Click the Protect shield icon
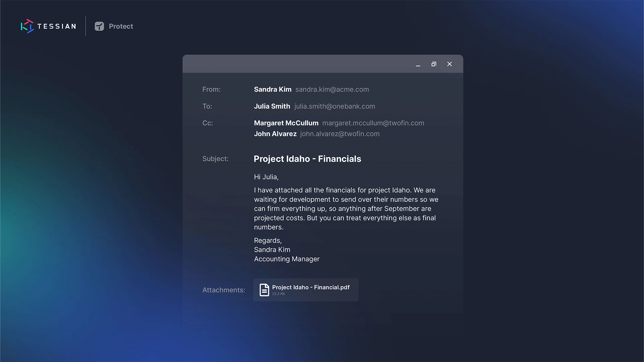 tap(99, 26)
